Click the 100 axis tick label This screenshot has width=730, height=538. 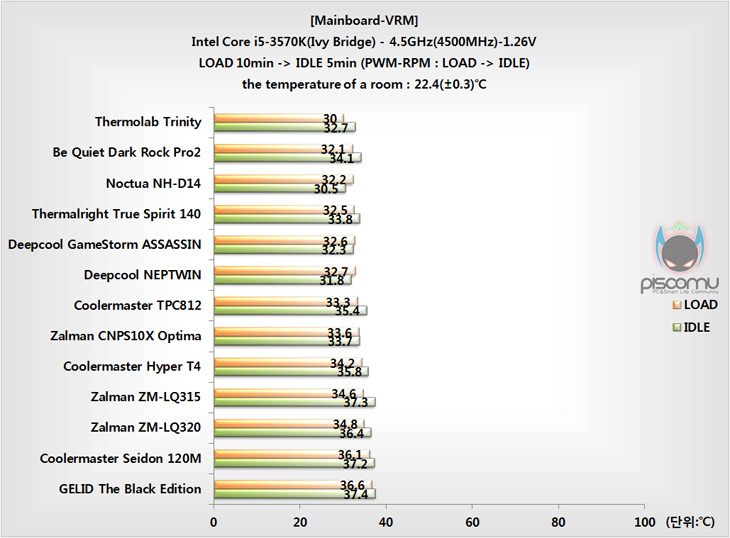click(644, 522)
